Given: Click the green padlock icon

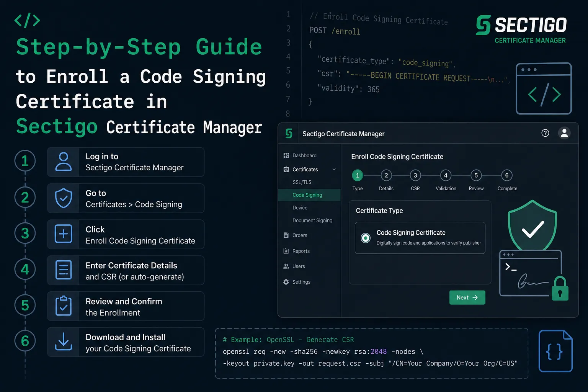Looking at the screenshot, I should coord(560,289).
